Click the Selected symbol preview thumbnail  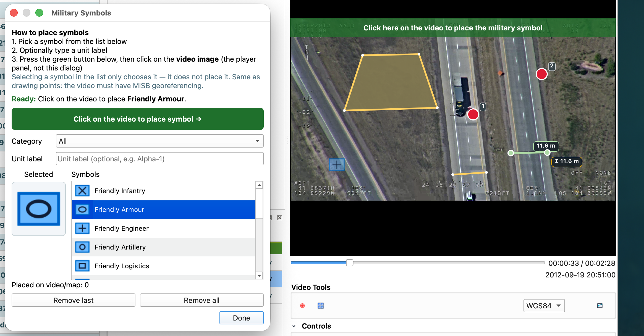[39, 209]
